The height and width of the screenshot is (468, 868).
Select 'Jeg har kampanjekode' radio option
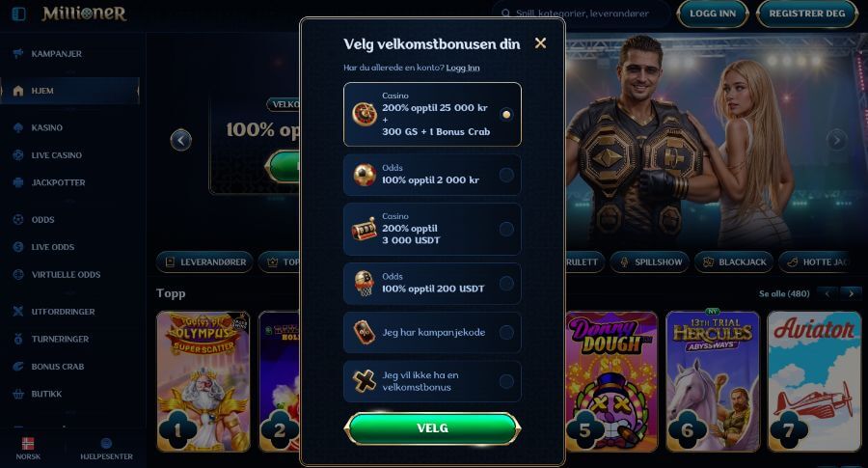coord(506,332)
